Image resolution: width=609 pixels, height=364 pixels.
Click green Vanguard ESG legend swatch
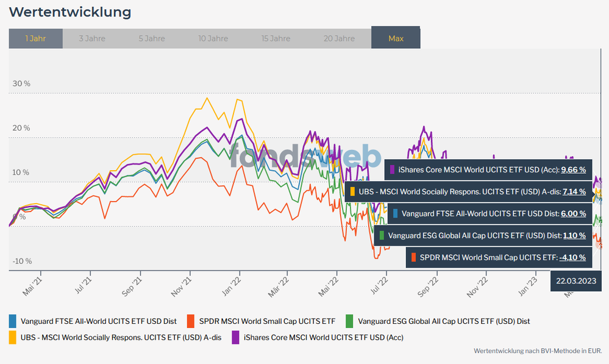click(x=349, y=321)
